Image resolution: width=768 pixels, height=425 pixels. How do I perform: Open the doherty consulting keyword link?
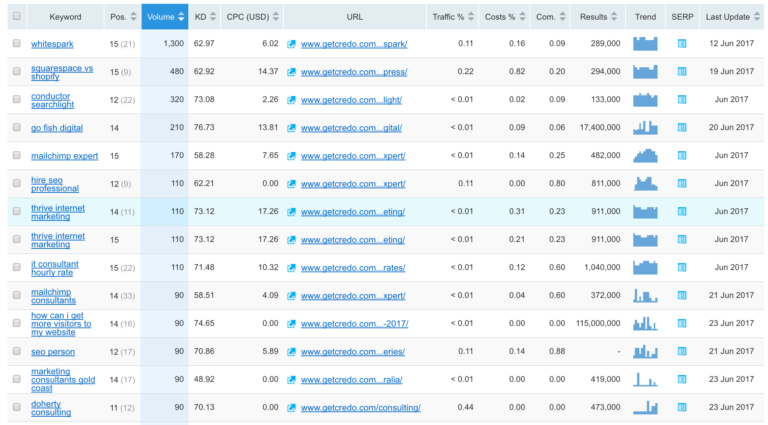pyautogui.click(x=51, y=408)
